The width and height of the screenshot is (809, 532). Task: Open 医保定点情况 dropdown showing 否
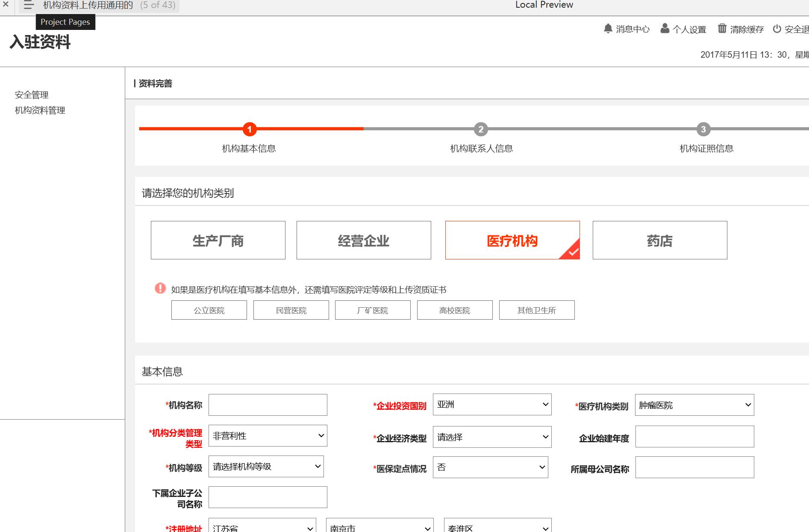point(491,467)
